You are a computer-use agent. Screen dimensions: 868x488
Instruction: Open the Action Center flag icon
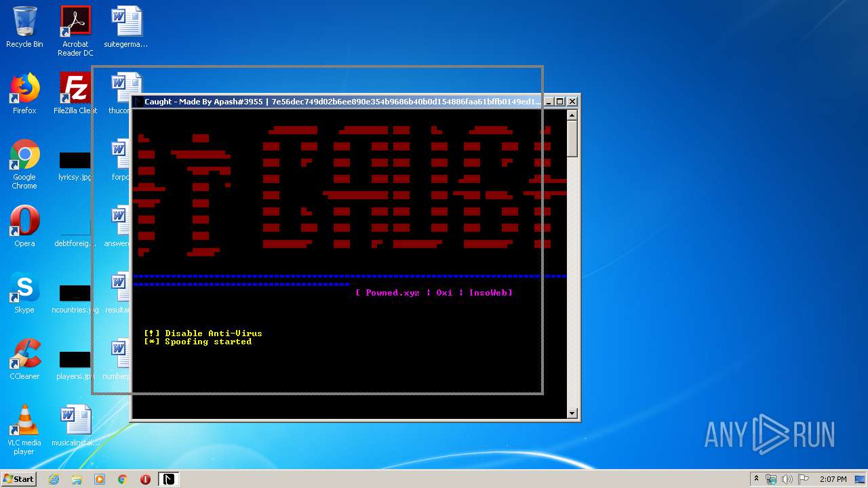804,479
